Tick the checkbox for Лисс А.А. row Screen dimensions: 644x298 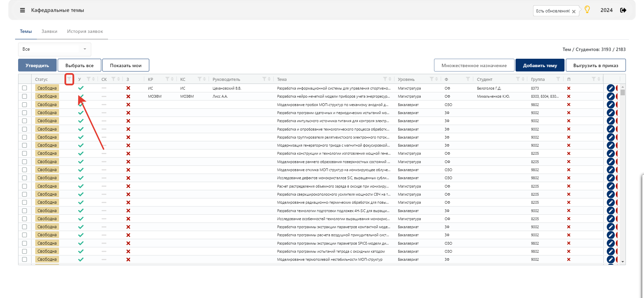[24, 96]
